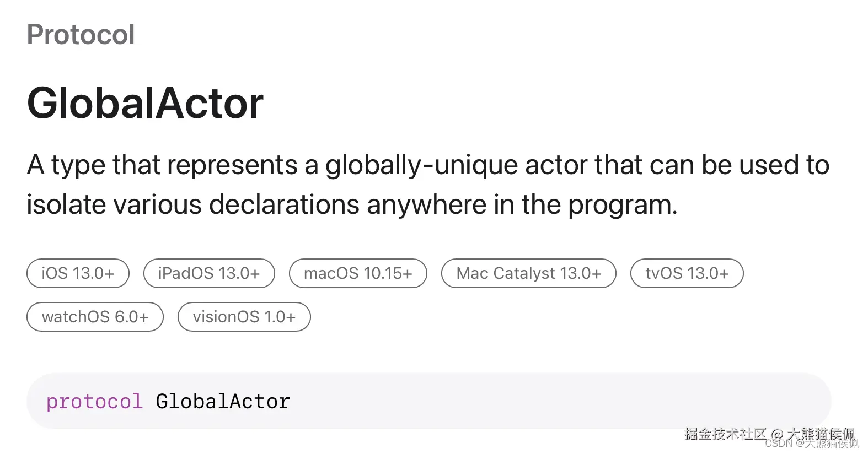Select the visionOS 1.0+ platform badge
868x454 pixels.
coord(244,317)
